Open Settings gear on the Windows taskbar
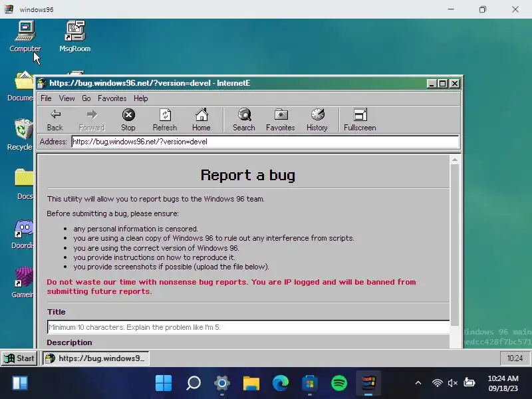This screenshot has height=399, width=532. tap(222, 383)
